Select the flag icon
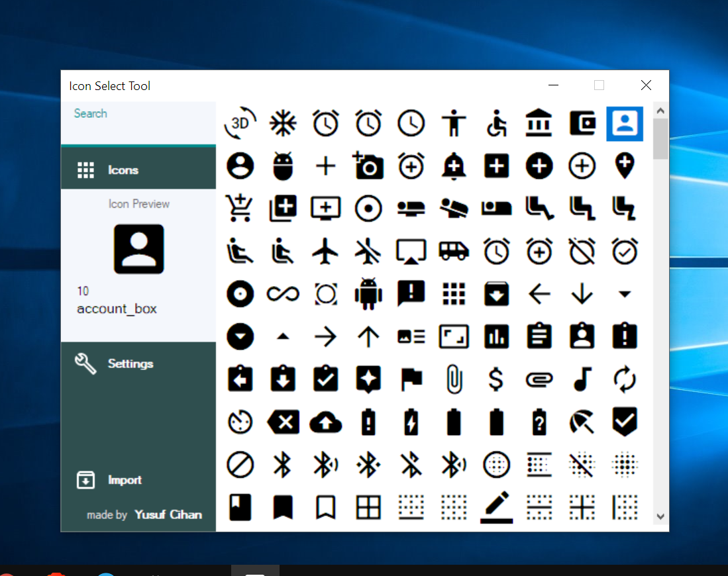 point(411,379)
